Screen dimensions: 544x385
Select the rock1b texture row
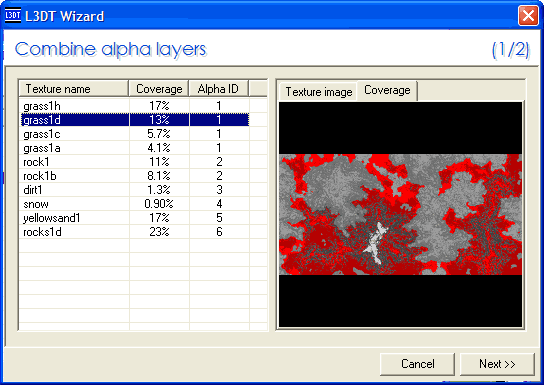tap(135, 176)
